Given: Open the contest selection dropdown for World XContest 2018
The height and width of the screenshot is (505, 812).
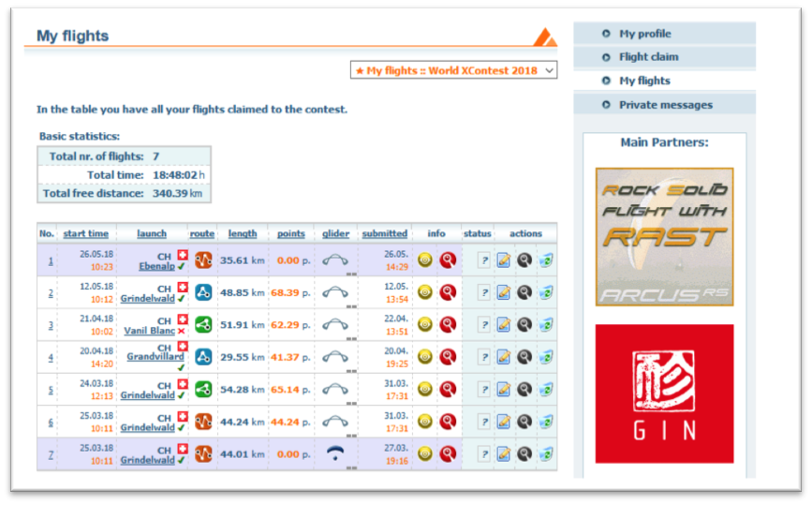Looking at the screenshot, I should click(x=453, y=70).
